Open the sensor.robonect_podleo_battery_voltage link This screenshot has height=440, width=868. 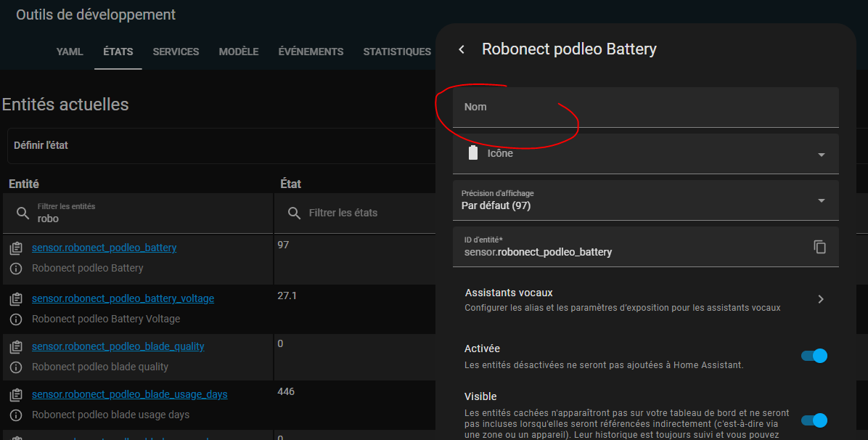123,298
